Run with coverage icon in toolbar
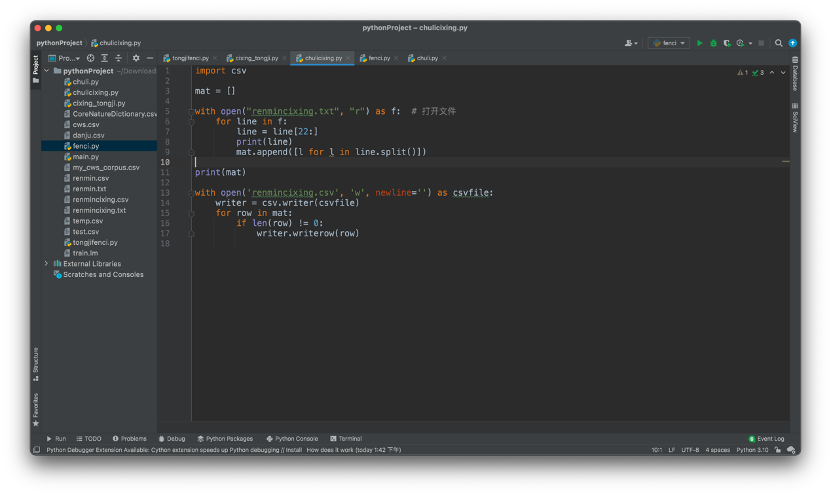This screenshot has width=832, height=496. click(727, 43)
